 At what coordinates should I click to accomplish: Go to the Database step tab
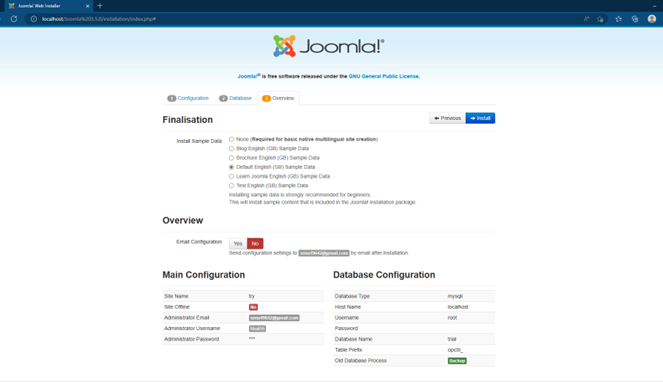pos(236,98)
